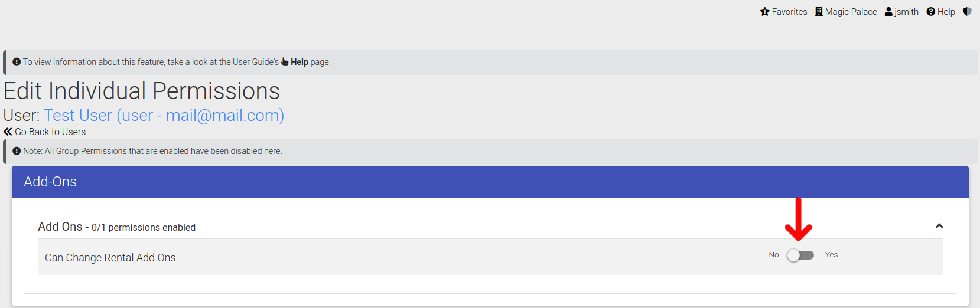The image size is (980, 308).
Task: Click the Favorites star icon
Action: coord(764,12)
